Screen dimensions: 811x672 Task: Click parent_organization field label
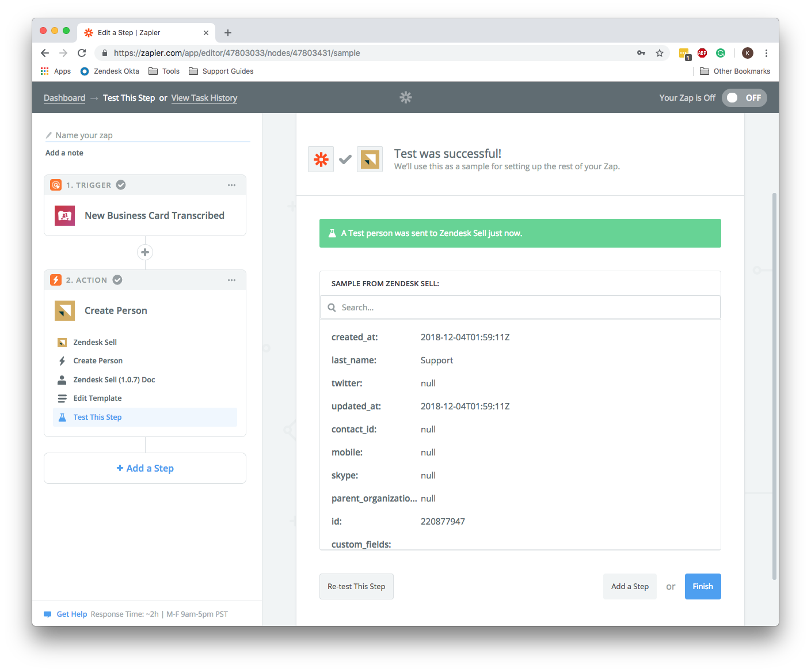(x=374, y=499)
